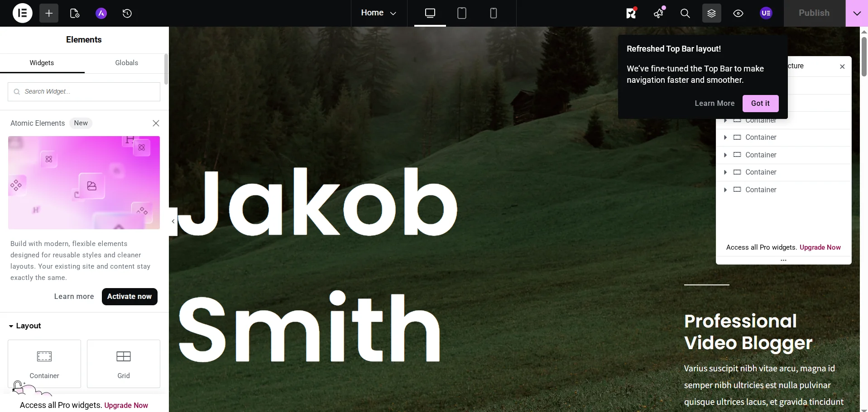Switch to mobile preview mode
Image resolution: width=868 pixels, height=412 pixels.
pyautogui.click(x=493, y=13)
